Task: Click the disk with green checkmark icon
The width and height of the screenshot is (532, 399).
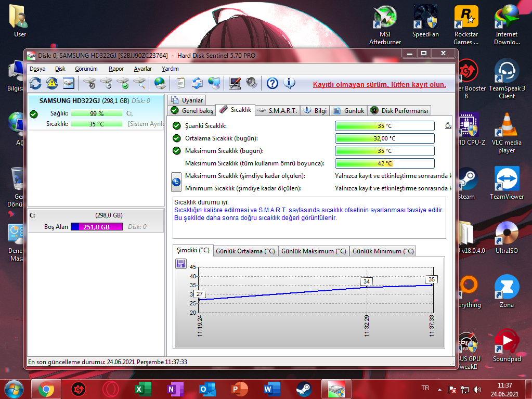Action: [123, 83]
